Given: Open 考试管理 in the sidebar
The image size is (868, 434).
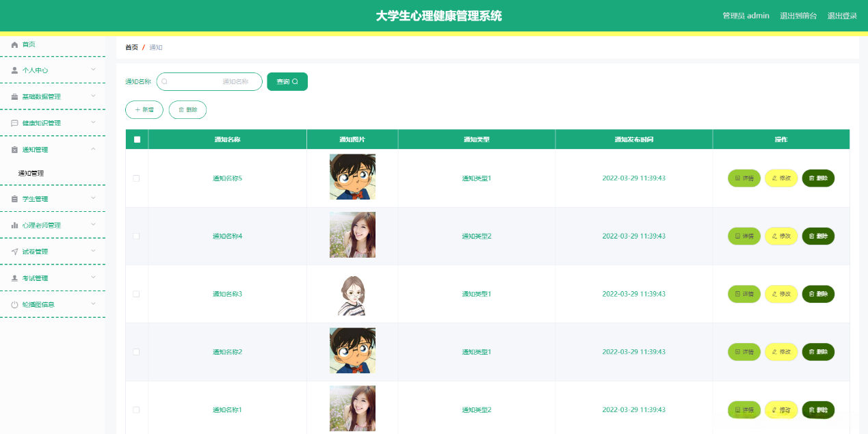Looking at the screenshot, I should coord(53,278).
